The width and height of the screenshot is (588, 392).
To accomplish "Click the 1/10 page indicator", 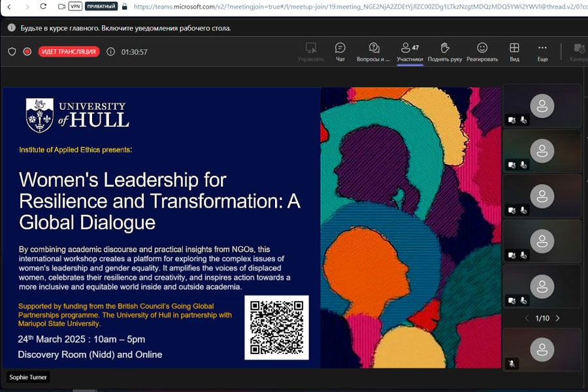I will pos(542,318).
